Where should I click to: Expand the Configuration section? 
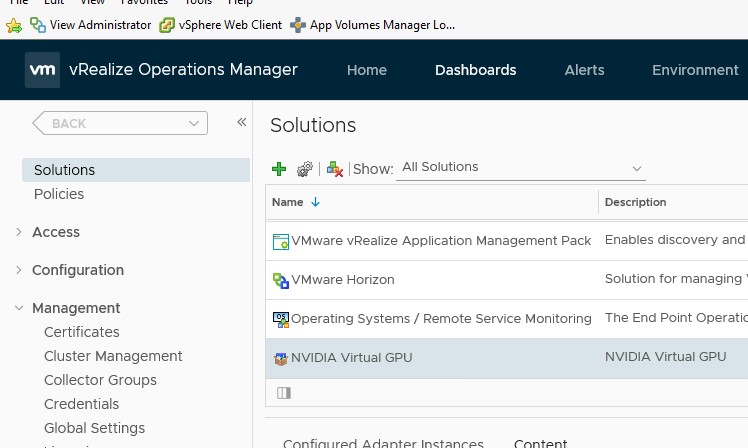[19, 270]
